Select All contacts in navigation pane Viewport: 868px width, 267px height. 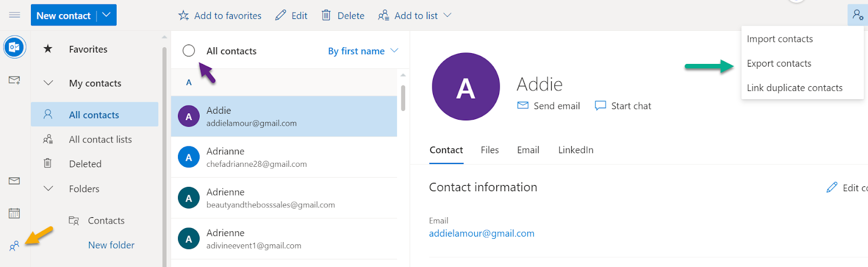tap(94, 114)
